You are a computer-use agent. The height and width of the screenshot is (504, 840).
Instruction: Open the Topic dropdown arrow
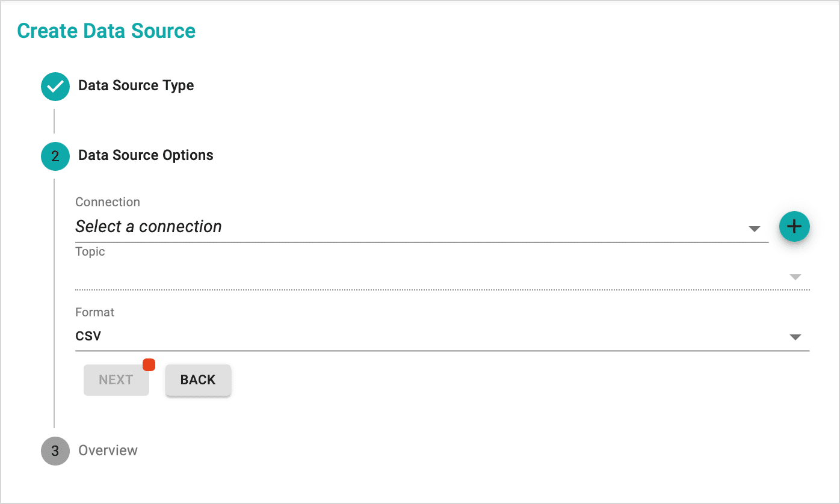[x=795, y=277]
